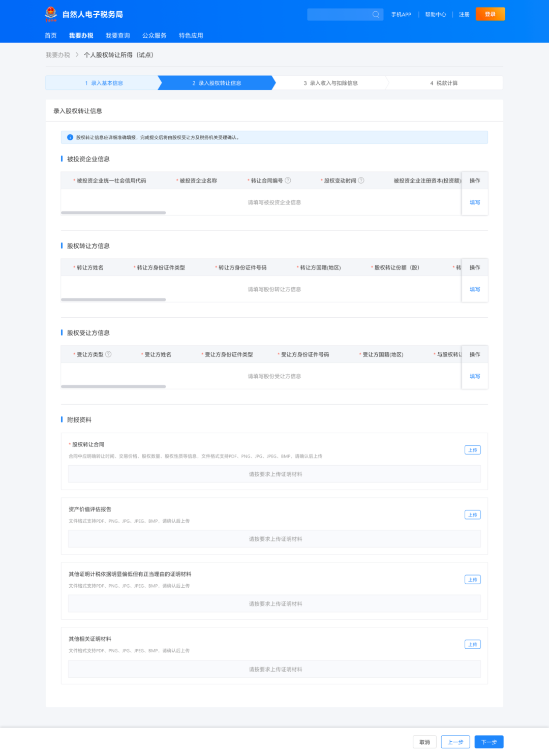The image size is (549, 756).
Task: Click horizontal scrollbar under 股权转让方信息 table
Action: 113,299
